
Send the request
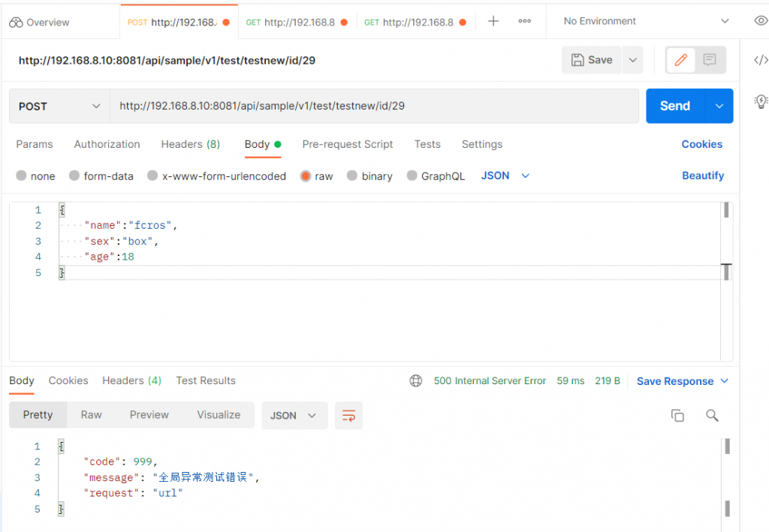[x=675, y=106]
